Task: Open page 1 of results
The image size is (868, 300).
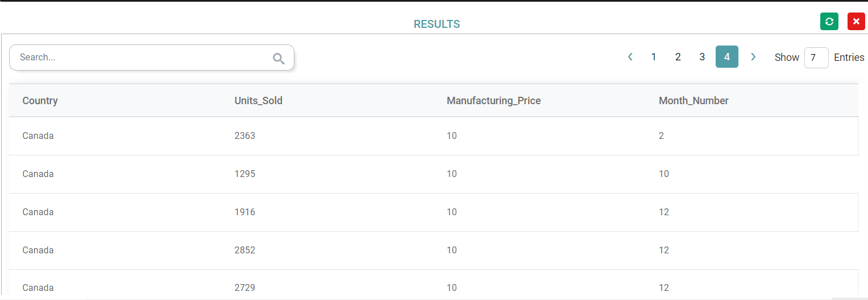Action: 654,57
